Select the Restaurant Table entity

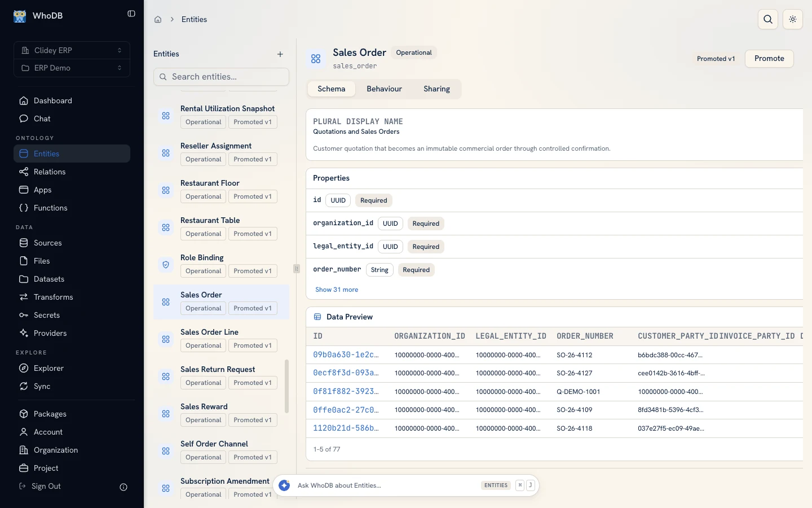pyautogui.click(x=221, y=227)
